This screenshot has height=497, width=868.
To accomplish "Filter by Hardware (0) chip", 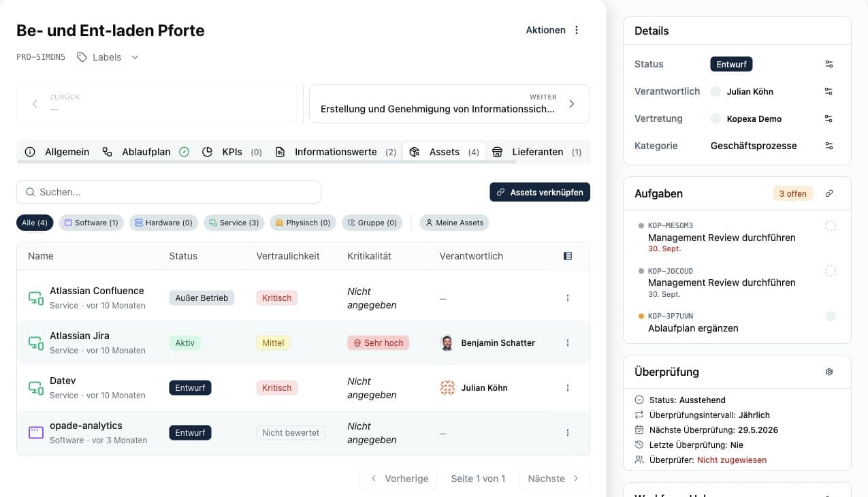I will (x=163, y=223).
